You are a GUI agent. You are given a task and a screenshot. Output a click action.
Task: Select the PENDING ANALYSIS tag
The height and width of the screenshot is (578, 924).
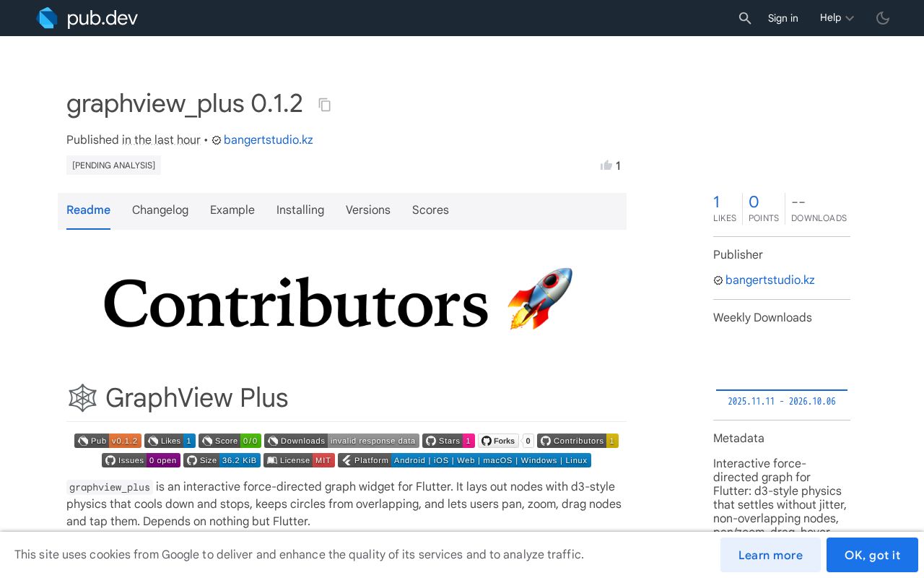click(x=113, y=165)
